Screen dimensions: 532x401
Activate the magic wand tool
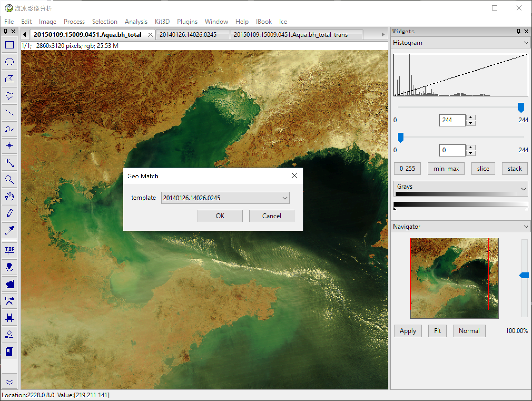[9, 163]
